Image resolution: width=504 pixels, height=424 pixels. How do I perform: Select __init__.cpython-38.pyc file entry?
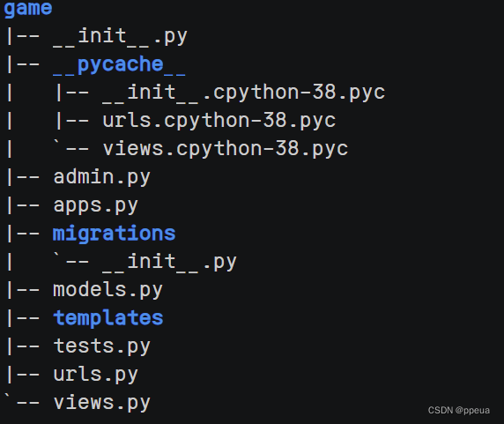point(244,93)
